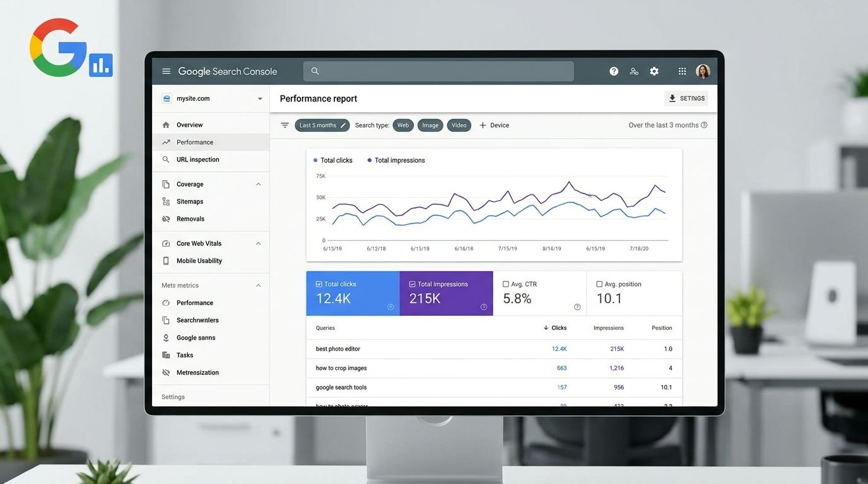Click the 663 clicks value
Viewport: 868px width, 484px height.
point(561,368)
